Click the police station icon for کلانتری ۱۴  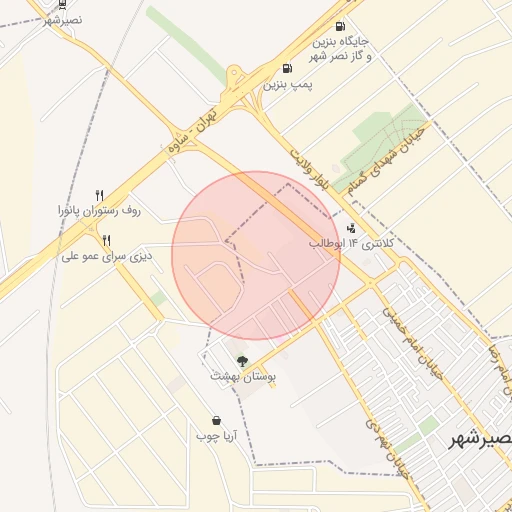[351, 228]
